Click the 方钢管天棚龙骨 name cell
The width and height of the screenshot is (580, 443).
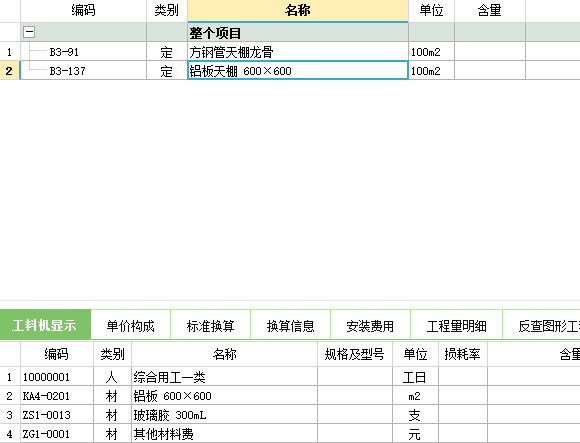(298, 52)
